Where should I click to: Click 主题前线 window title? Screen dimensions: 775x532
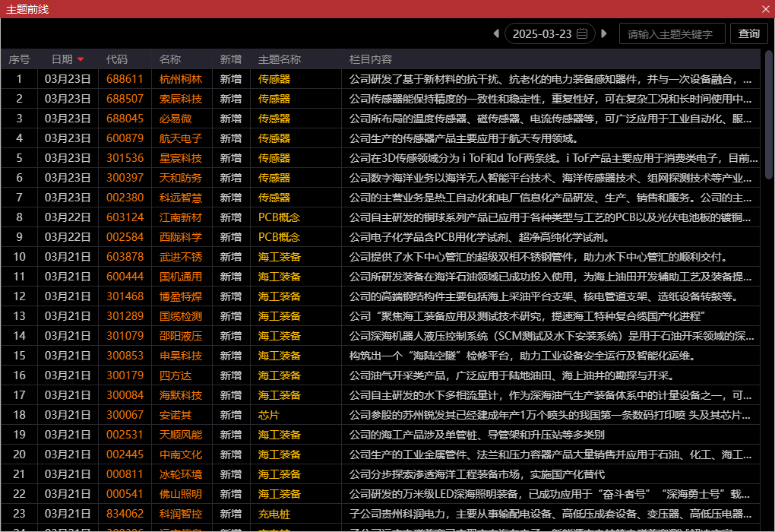(x=27, y=9)
